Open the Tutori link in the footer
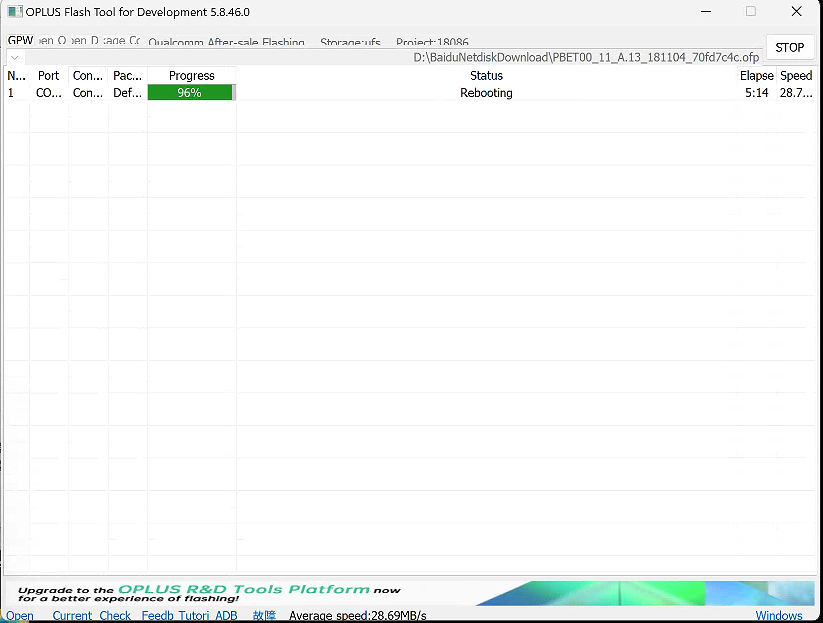 (194, 616)
